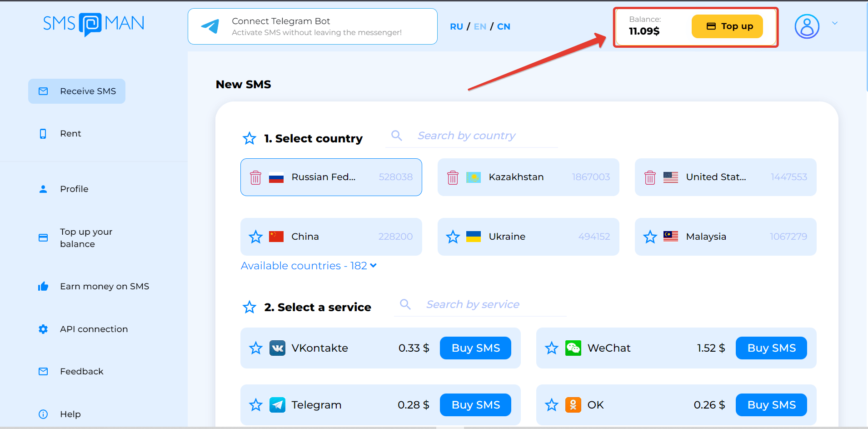
Task: Click the star next to Select a service
Action: [x=249, y=307]
